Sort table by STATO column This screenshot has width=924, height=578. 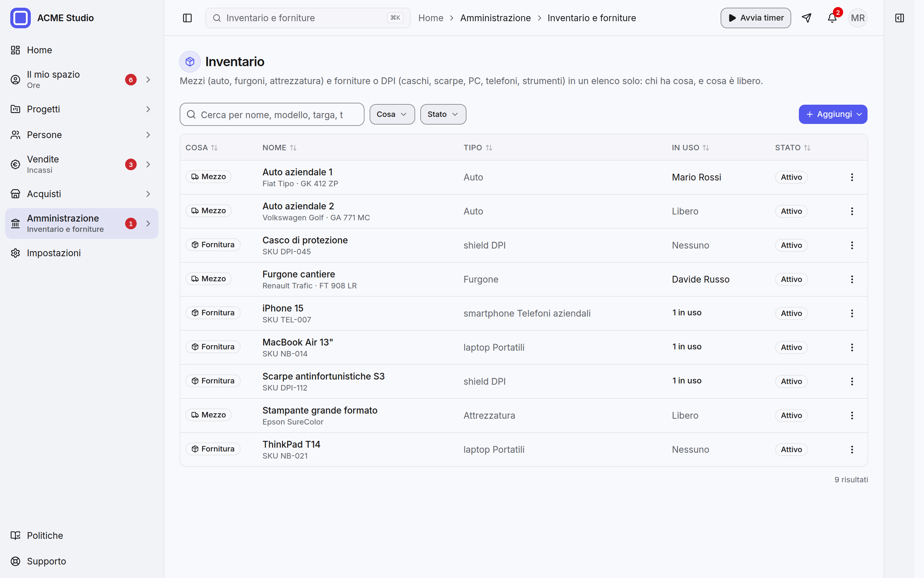793,148
